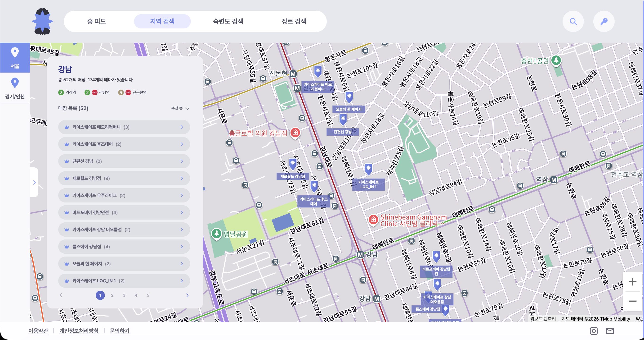Click 키보드 단축키 on the map
The image size is (644, 340).
pos(543,318)
